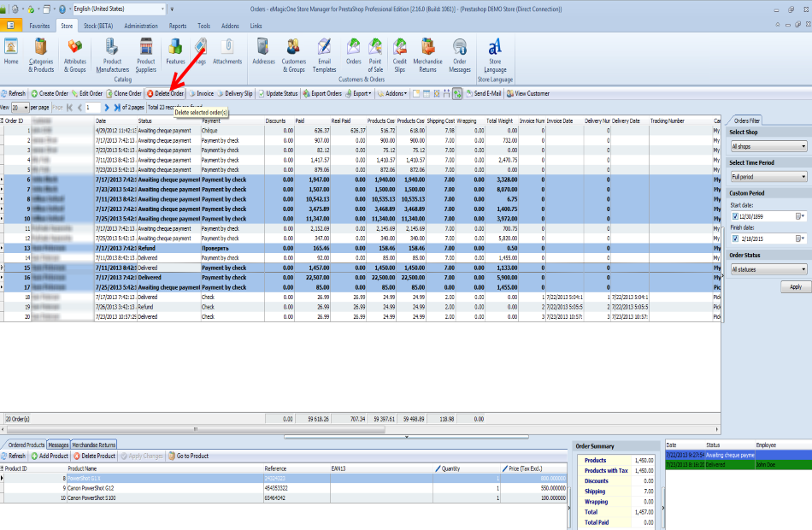Screen dimensions: 812x530
Task: Go to last page arrow
Action: point(117,108)
